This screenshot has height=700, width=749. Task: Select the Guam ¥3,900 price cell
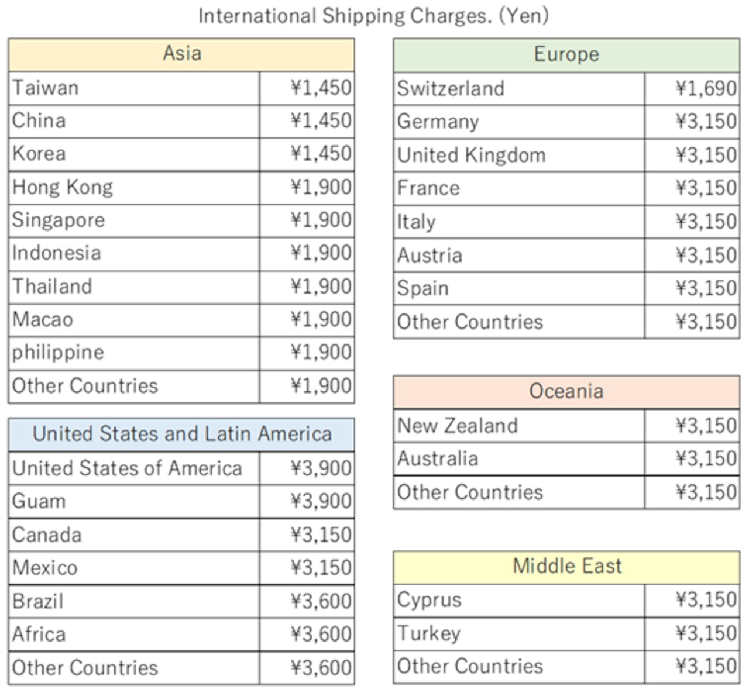[307, 502]
